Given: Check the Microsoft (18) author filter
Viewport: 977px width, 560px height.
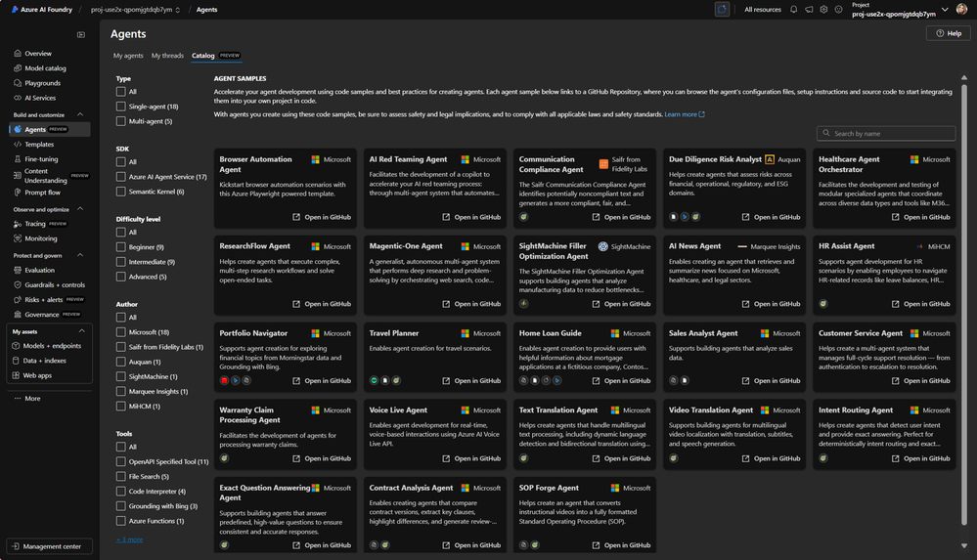Looking at the screenshot, I should (121, 332).
